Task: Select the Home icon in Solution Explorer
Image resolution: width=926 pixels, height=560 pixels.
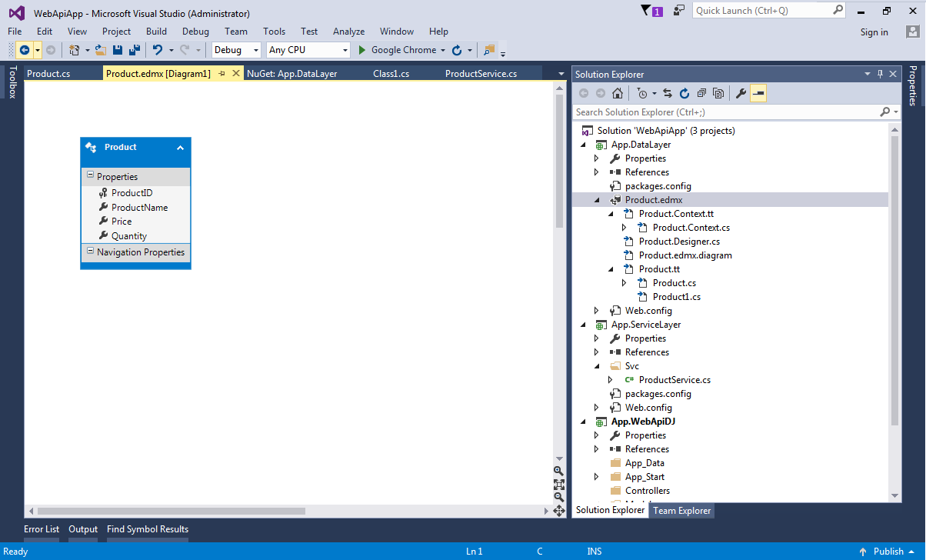Action: pyautogui.click(x=617, y=92)
